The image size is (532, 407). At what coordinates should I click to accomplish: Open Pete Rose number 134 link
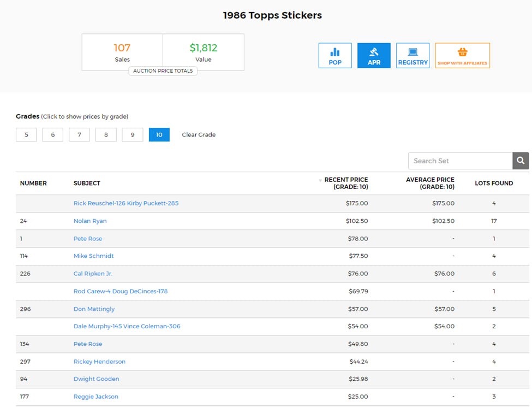[x=88, y=344]
